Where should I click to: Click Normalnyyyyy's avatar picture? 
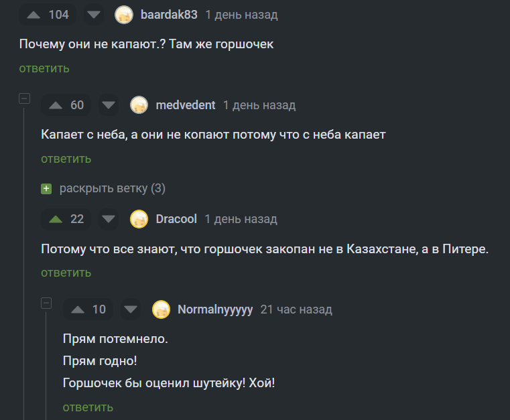(x=161, y=309)
